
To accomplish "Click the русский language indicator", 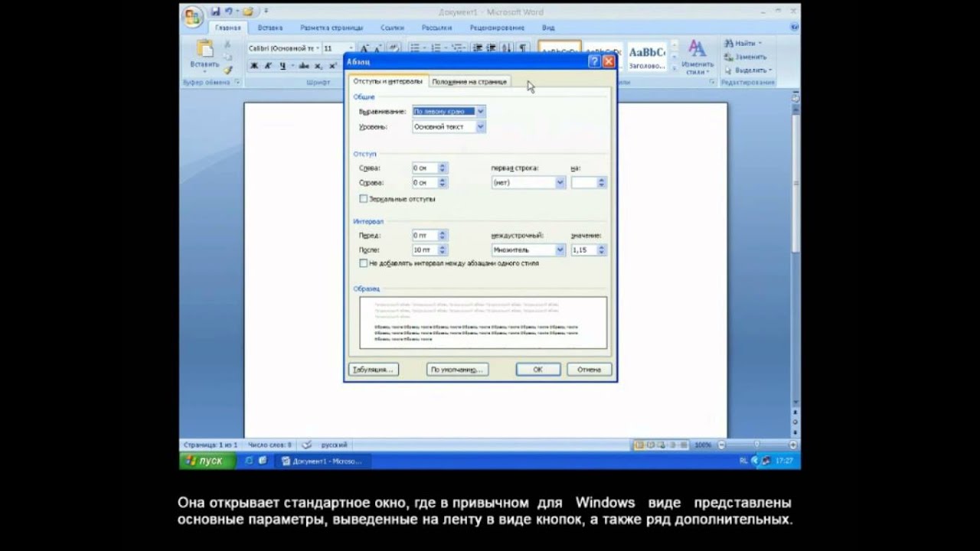I will tap(334, 445).
